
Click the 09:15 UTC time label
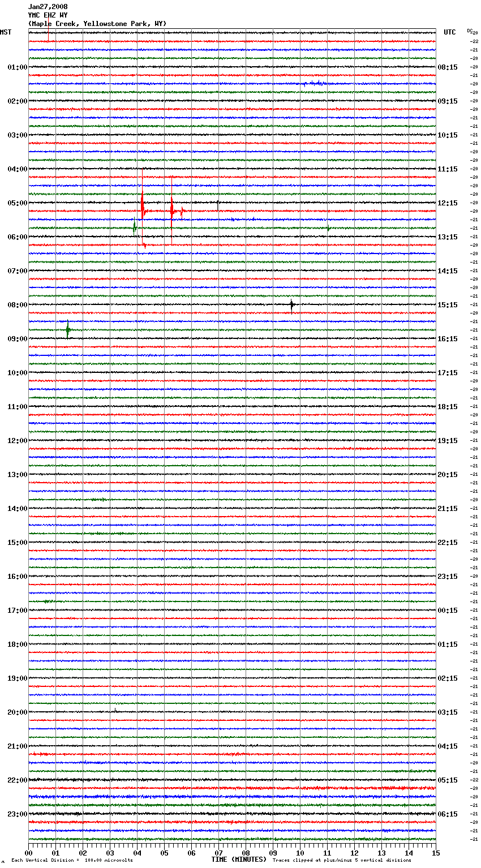coord(448,101)
